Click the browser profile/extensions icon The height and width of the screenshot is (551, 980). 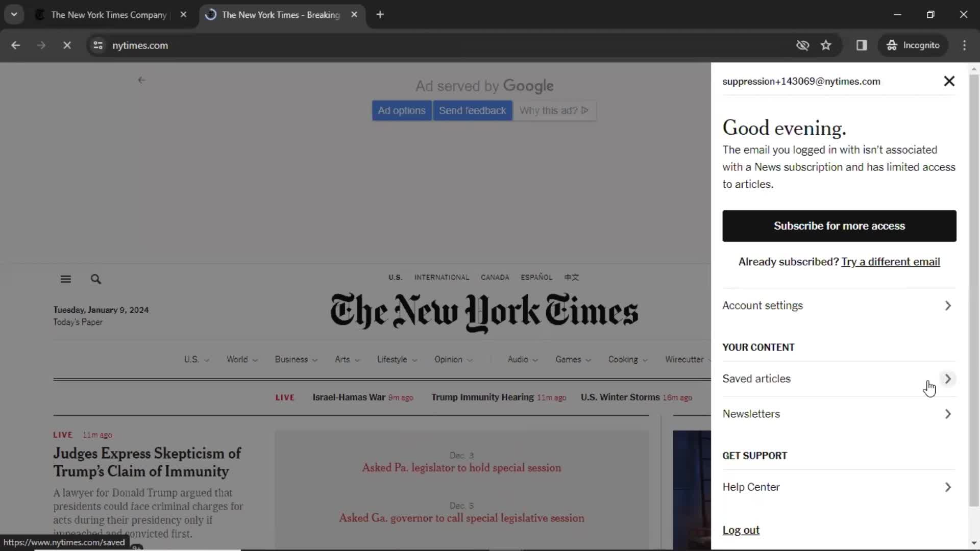862,45
